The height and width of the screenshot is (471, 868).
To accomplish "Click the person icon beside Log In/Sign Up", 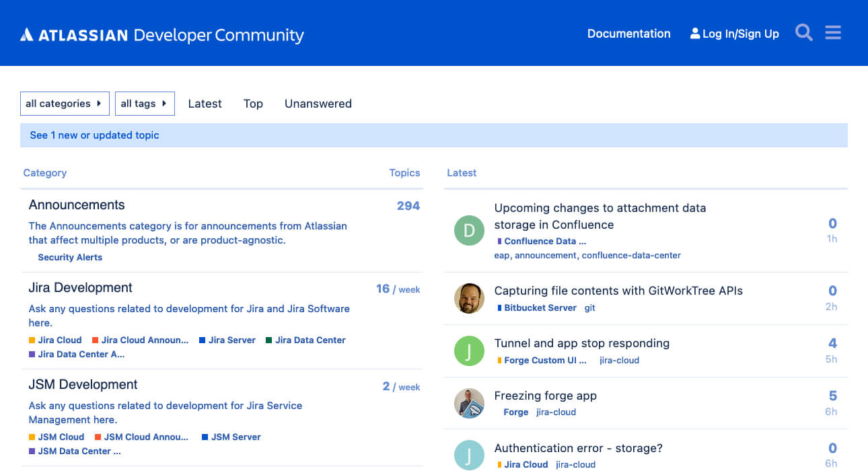I will point(694,32).
